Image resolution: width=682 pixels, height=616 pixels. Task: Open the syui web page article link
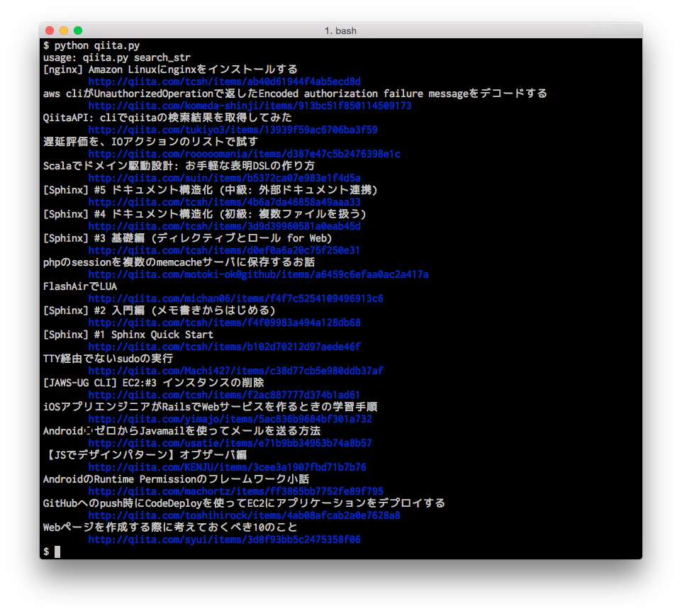pyautogui.click(x=225, y=540)
